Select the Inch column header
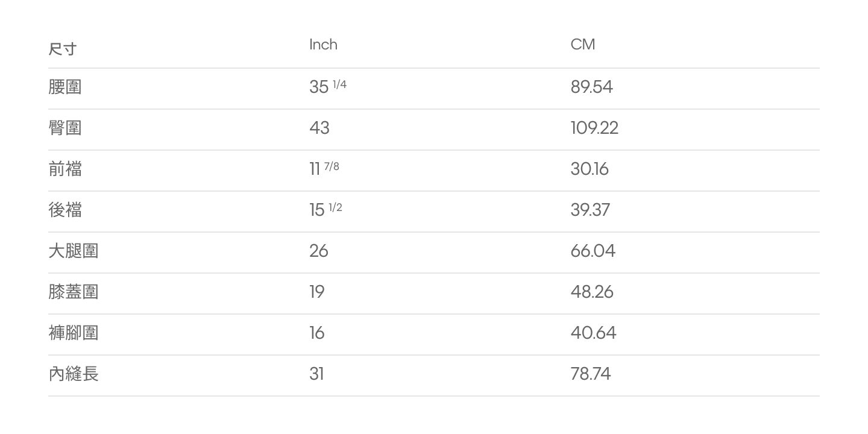Image resolution: width=868 pixels, height=434 pixels. (323, 45)
